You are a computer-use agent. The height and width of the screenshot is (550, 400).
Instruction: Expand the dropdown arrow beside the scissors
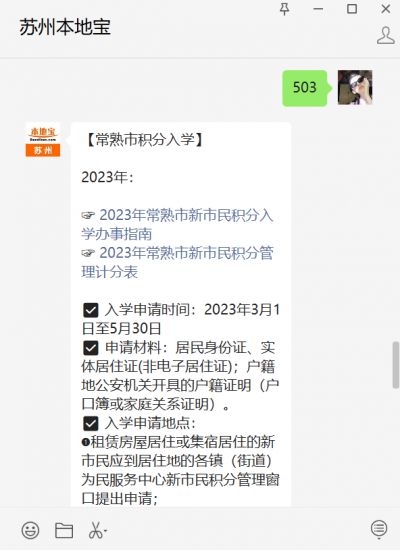point(105,531)
